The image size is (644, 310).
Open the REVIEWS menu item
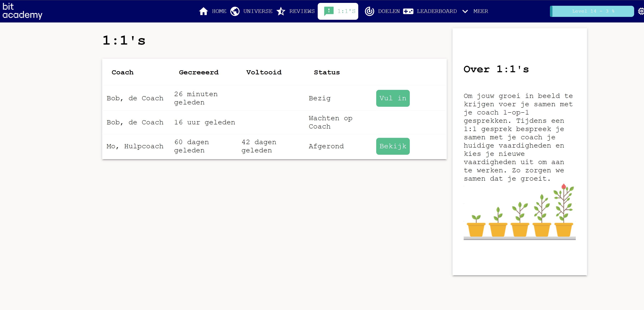(x=302, y=11)
